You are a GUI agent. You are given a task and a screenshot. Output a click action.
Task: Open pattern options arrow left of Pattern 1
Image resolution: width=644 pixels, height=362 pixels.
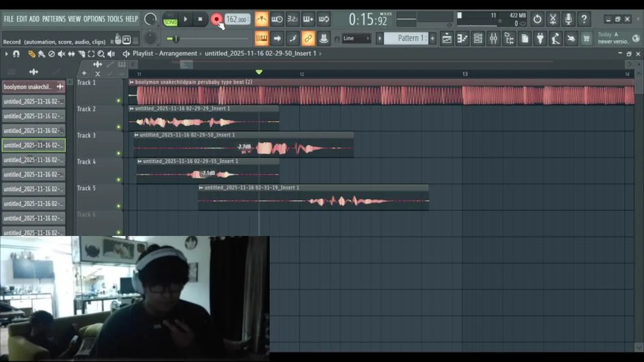point(380,38)
